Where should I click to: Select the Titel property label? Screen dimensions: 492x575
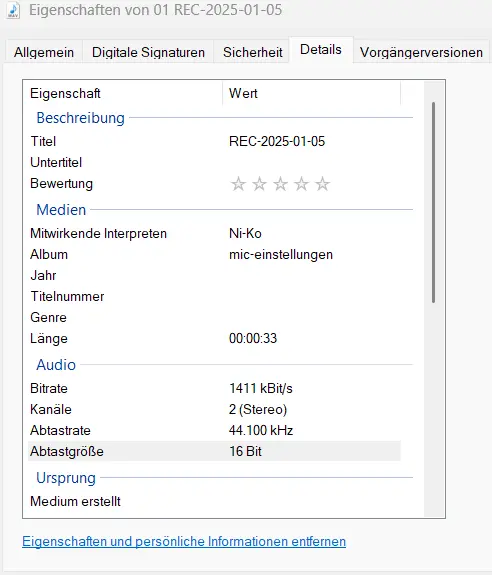43,141
